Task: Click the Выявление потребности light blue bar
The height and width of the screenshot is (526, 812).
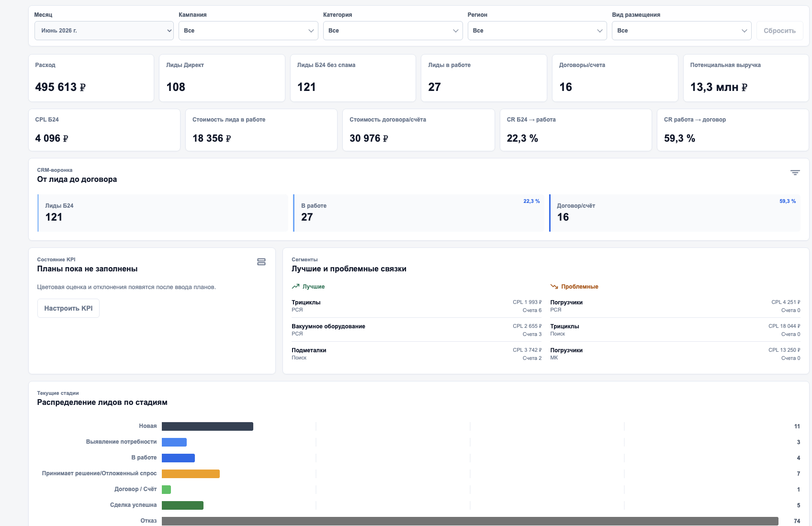Action: (174, 442)
